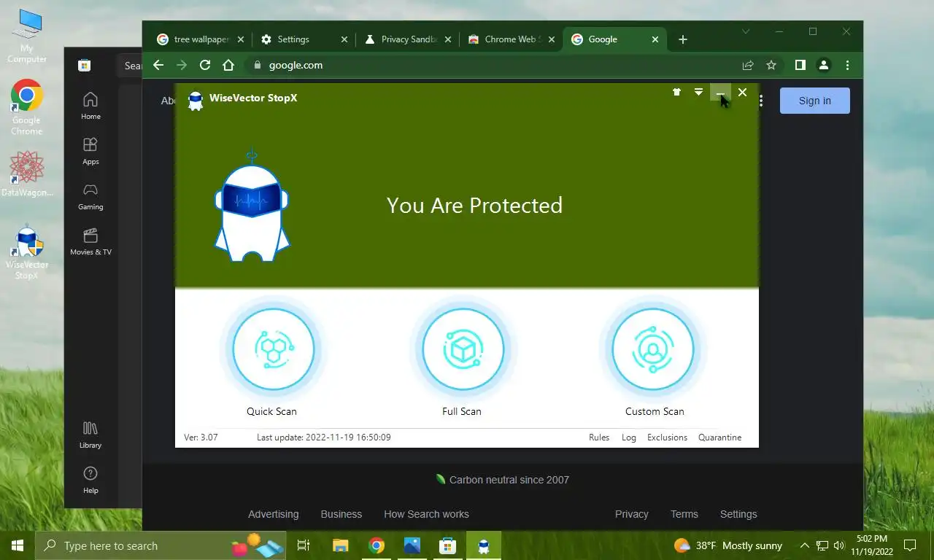Click the 'Ver: 3.07' version text

click(x=201, y=437)
